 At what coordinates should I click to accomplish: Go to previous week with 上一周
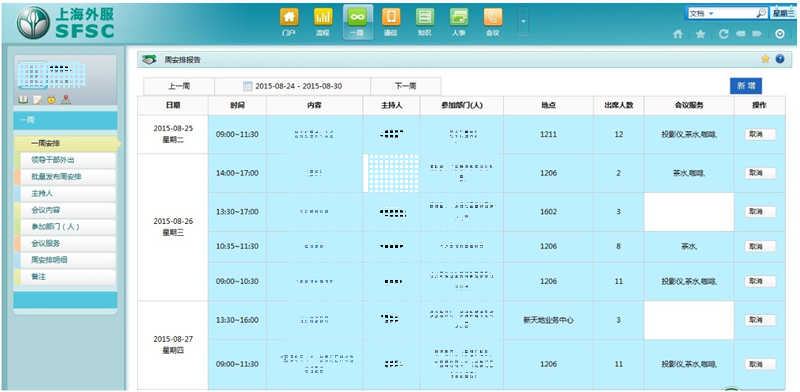coord(179,86)
